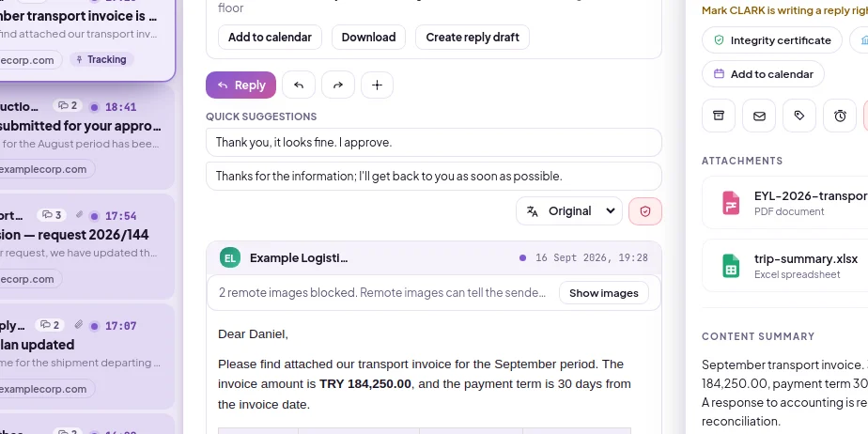Viewport: 868px width, 434px height.
Task: Click Integrity certificate chip
Action: [771, 40]
